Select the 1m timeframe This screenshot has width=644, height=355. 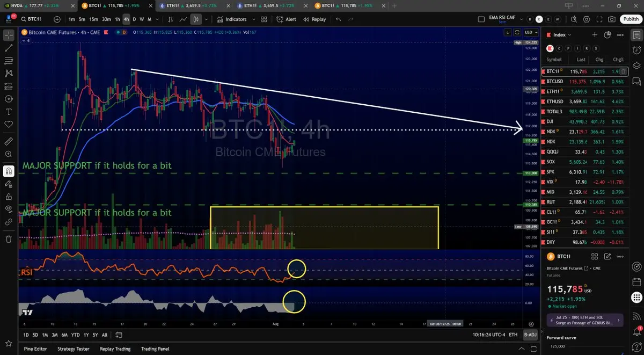72,19
